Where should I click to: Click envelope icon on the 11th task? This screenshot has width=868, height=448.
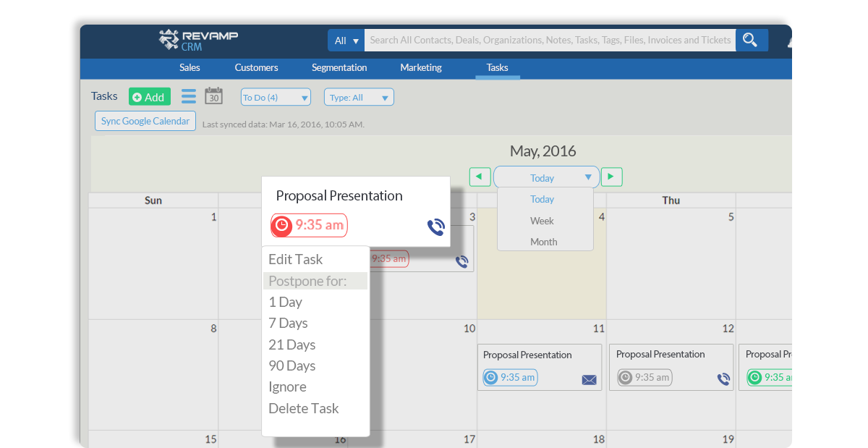coord(590,379)
